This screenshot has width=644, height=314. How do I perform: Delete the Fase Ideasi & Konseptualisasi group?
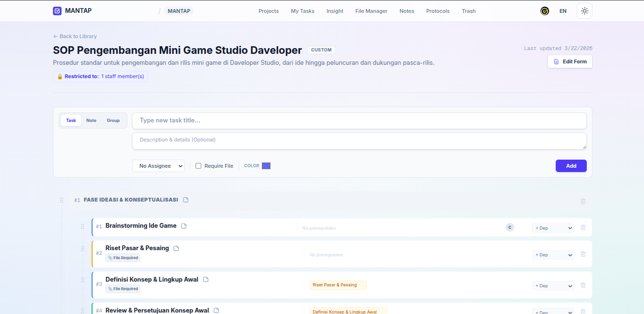[x=583, y=201]
